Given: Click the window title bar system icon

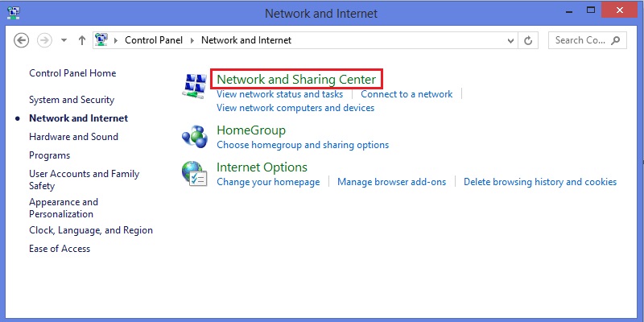Looking at the screenshot, I should coord(14,13).
